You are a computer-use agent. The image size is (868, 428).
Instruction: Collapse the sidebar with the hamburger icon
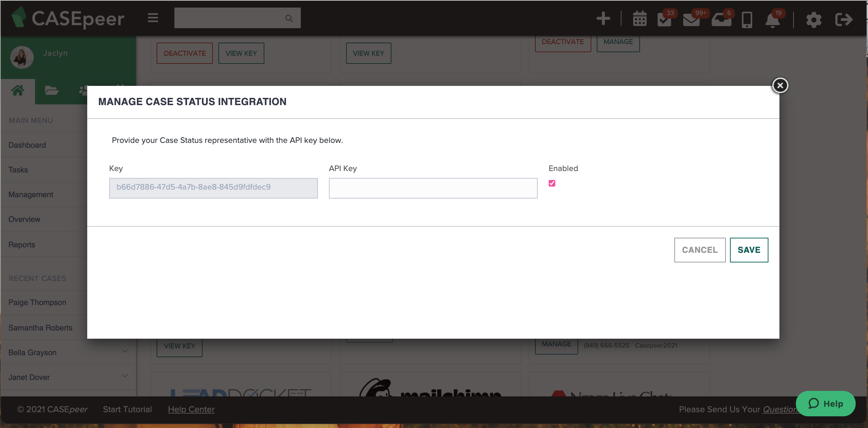click(152, 18)
